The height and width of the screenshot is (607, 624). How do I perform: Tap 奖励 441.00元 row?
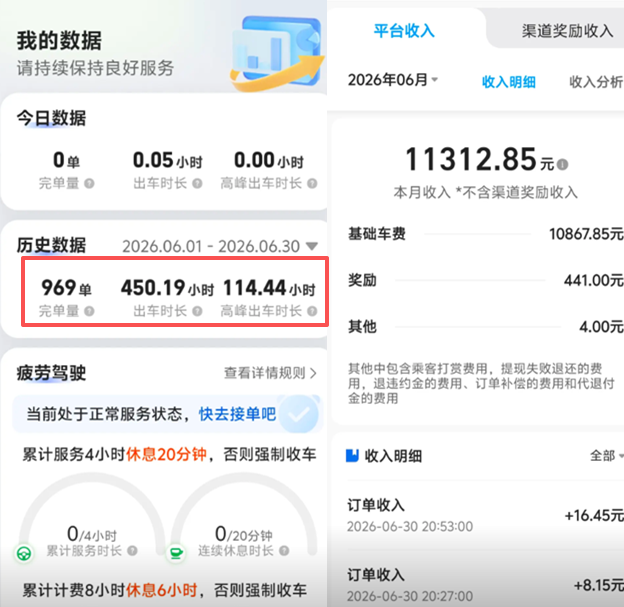coord(486,280)
